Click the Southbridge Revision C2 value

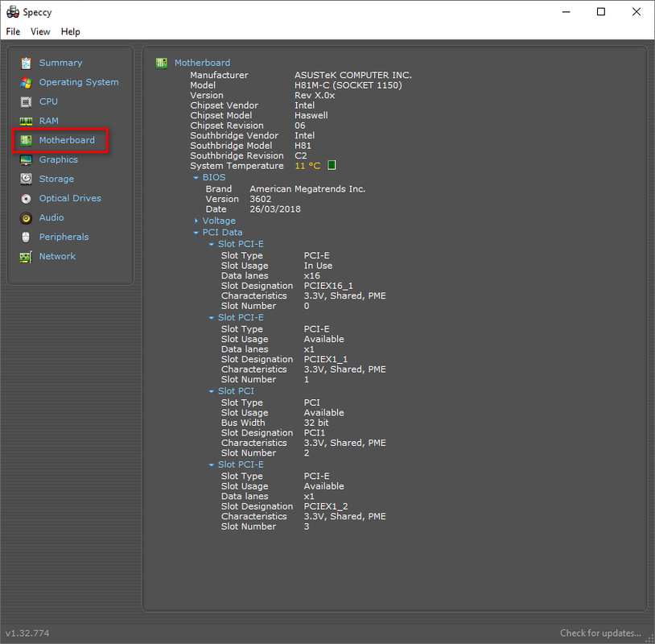tap(301, 155)
